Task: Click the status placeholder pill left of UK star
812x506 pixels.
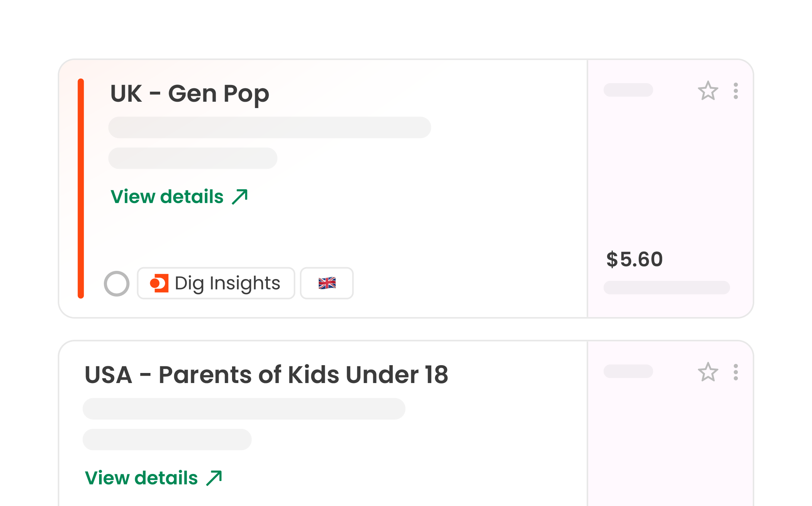Action: click(x=628, y=90)
